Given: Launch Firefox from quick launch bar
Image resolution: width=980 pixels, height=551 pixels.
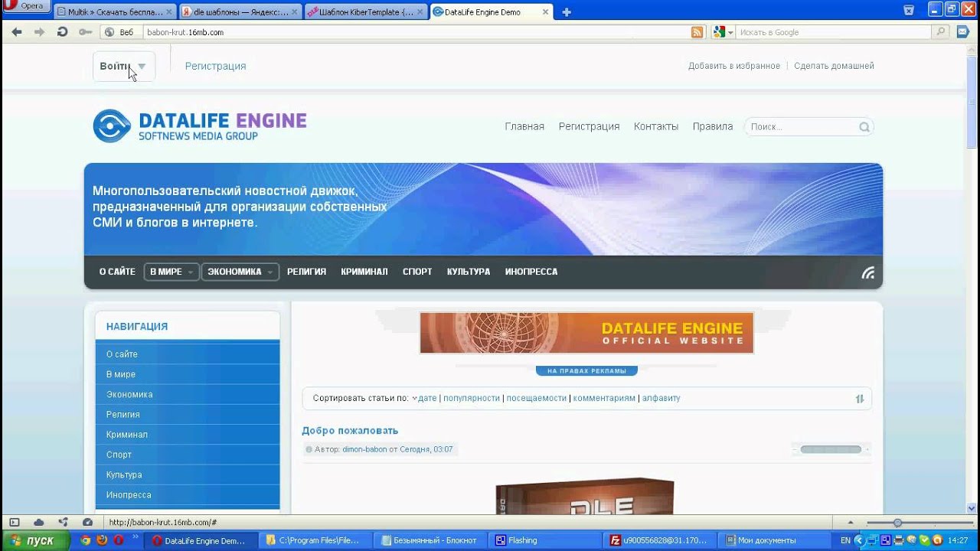Looking at the screenshot, I should tap(102, 540).
